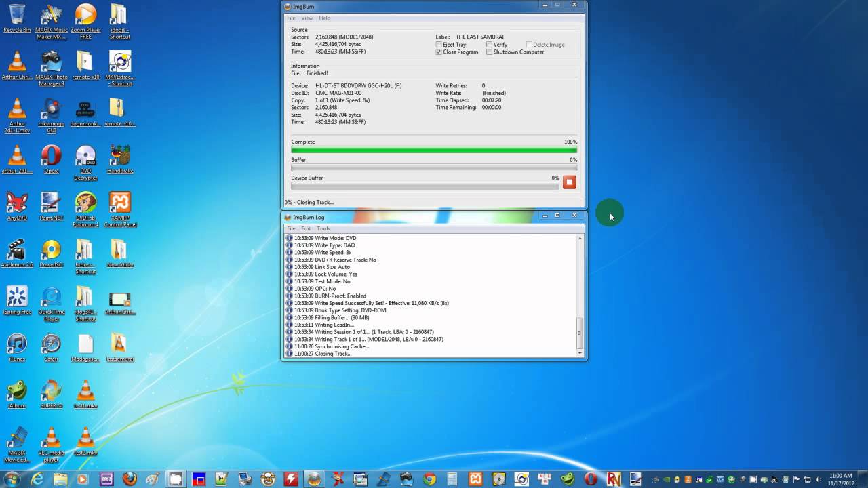Screen dimensions: 868x488
Task: Select log line 'Write Mode: DVD'
Action: (x=325, y=238)
